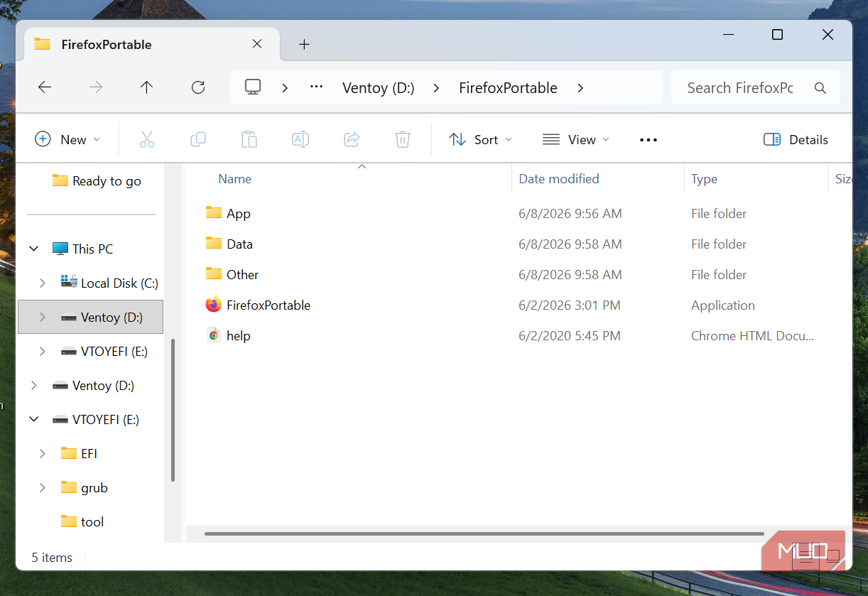Viewport: 868px width, 596px height.
Task: Click the Chrome HTML Docu... type cell
Action: (753, 335)
